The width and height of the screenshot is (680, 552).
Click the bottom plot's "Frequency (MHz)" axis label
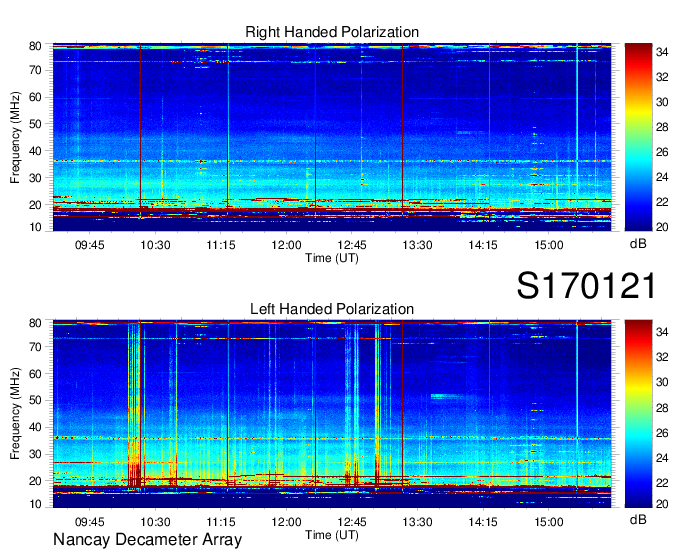[15, 414]
